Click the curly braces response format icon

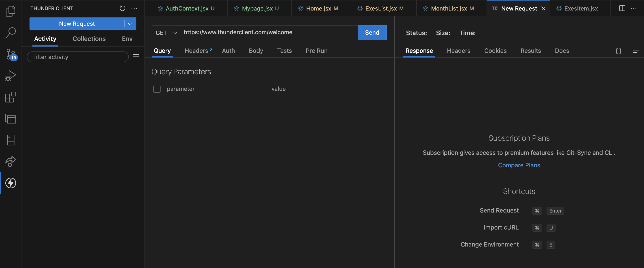[618, 51]
